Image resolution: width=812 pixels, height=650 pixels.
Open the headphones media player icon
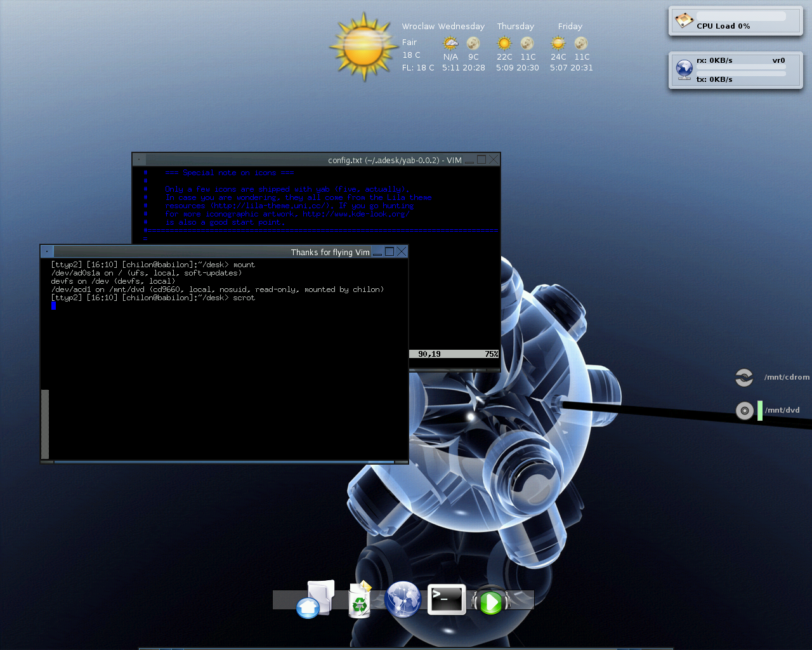click(491, 601)
